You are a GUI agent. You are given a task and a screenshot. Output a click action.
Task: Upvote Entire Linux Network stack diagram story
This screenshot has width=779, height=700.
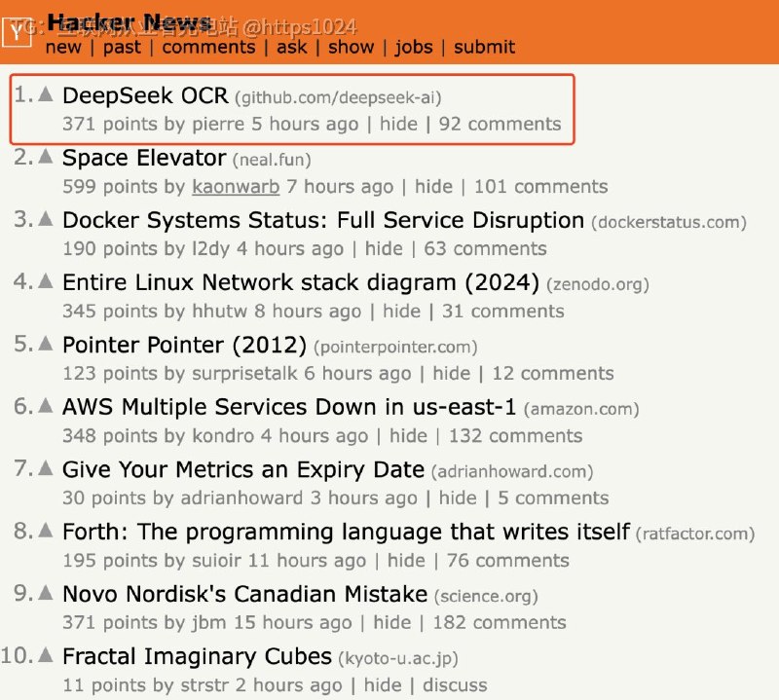46,280
